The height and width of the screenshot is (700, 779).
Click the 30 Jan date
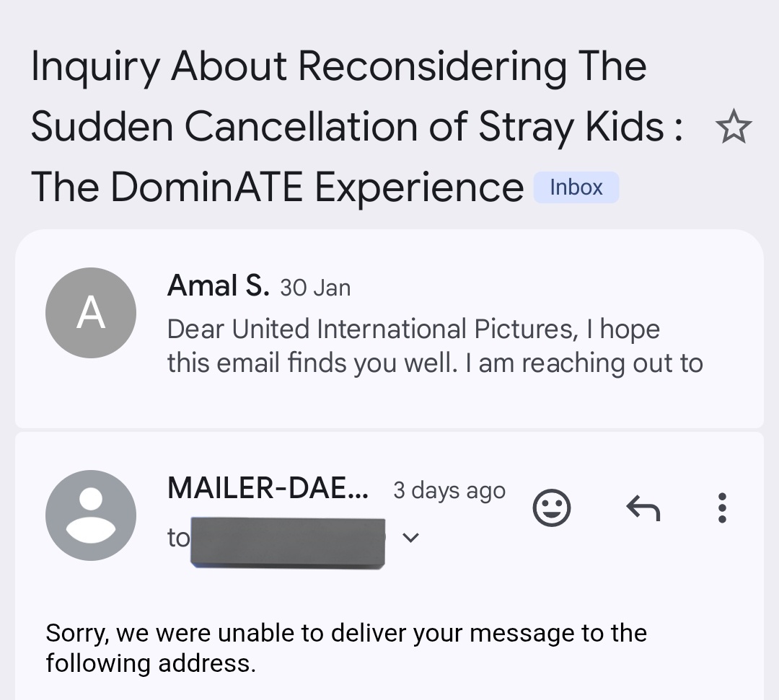tap(315, 288)
